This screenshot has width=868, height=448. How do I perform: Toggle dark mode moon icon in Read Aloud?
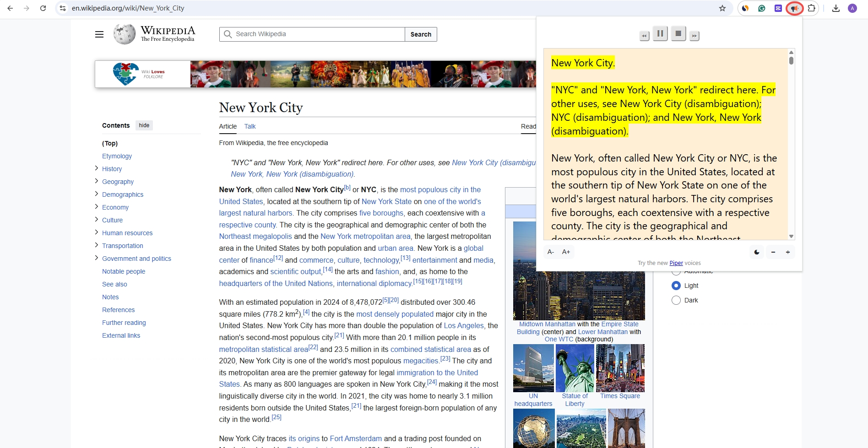757,252
